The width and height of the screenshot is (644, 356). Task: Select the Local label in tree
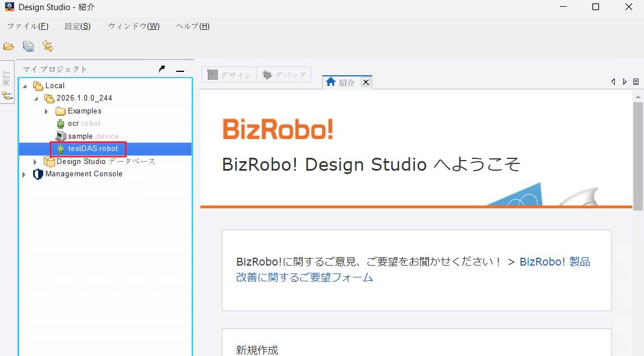coord(54,85)
